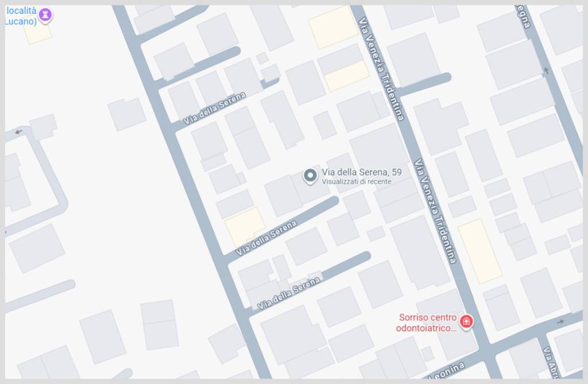Click the 'Via Abr' street label
Image resolution: width=588 pixels, height=384 pixels.
point(551,362)
